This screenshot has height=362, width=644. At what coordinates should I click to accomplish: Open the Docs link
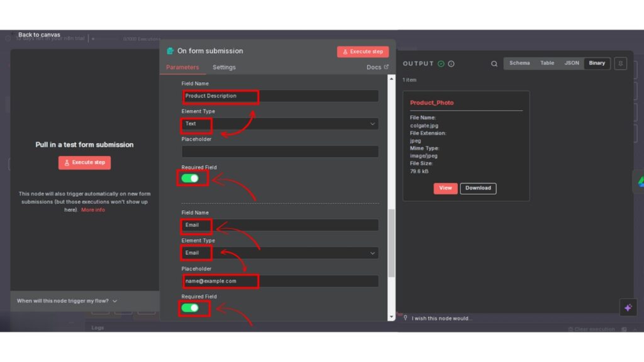point(377,67)
